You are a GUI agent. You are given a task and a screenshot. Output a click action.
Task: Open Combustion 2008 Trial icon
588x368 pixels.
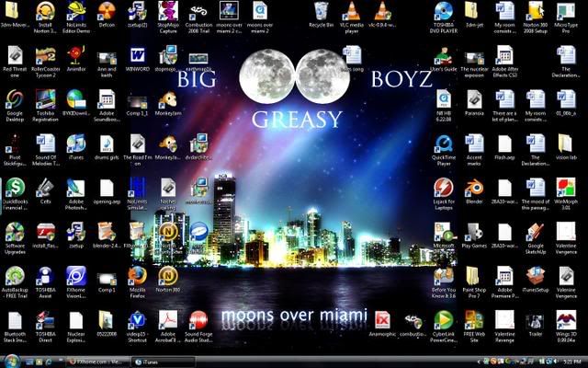tap(198, 17)
